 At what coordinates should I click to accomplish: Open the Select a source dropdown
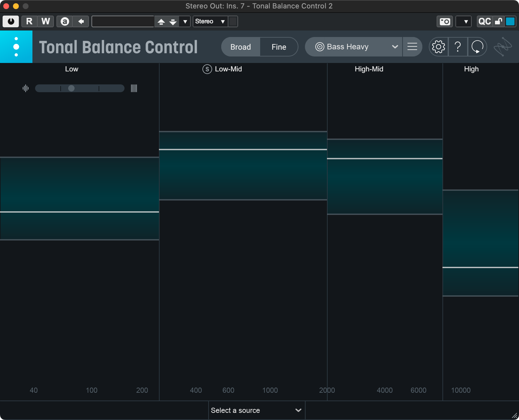[x=257, y=410]
